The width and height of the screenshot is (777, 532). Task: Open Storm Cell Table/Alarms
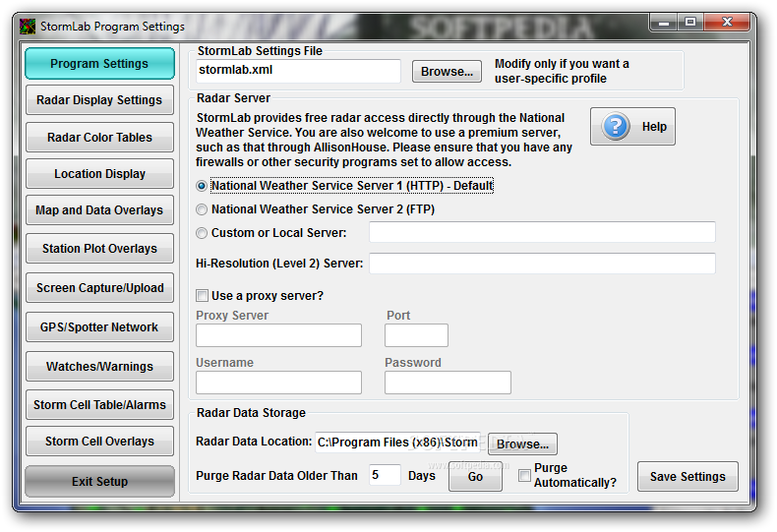click(x=99, y=405)
